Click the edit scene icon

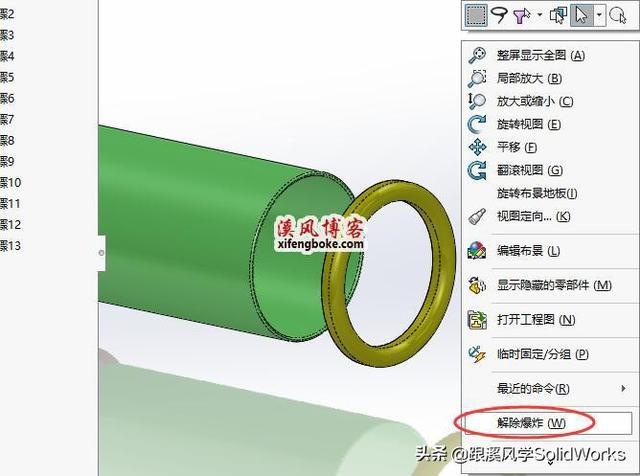pos(477,251)
